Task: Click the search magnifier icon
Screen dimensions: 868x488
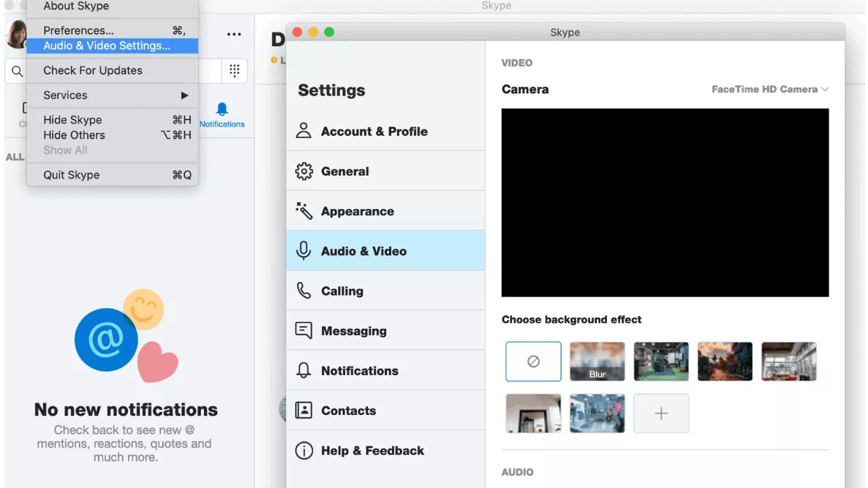Action: click(16, 71)
